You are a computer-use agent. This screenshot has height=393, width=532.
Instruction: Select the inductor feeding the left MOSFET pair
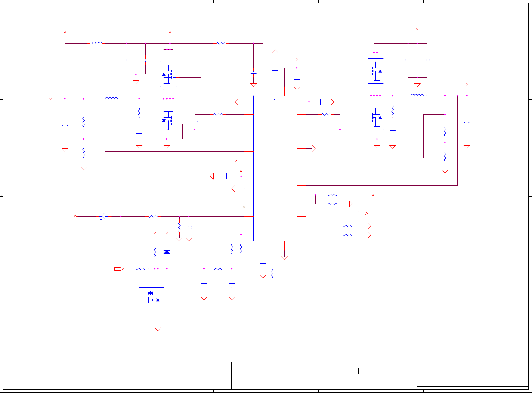[111, 98]
